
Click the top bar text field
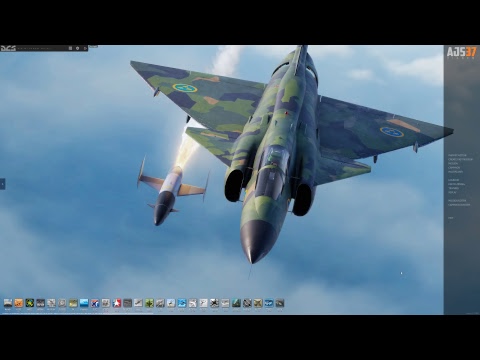coord(42,48)
